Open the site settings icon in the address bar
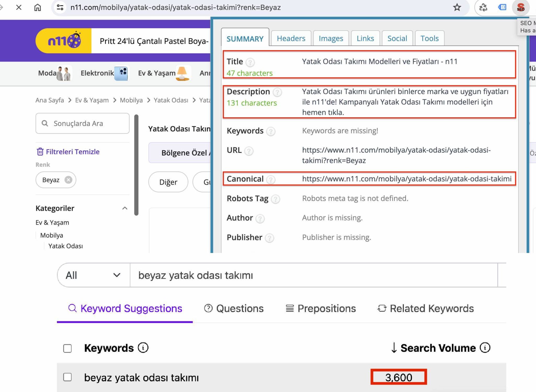Screen dimensions: 536x392 tap(60, 7)
